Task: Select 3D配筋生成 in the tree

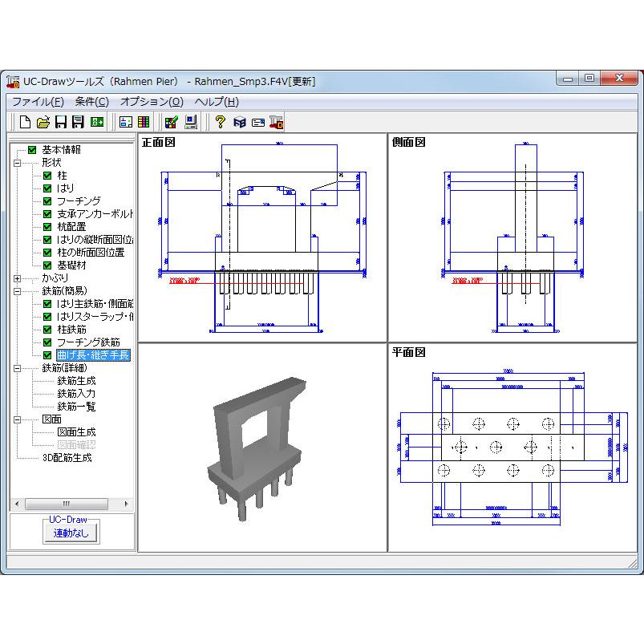Action: 67,458
